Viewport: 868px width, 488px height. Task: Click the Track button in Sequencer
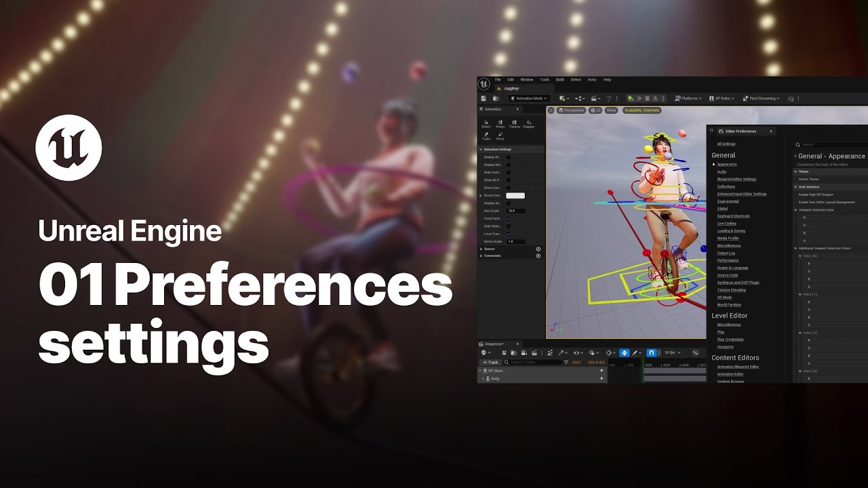click(490, 362)
